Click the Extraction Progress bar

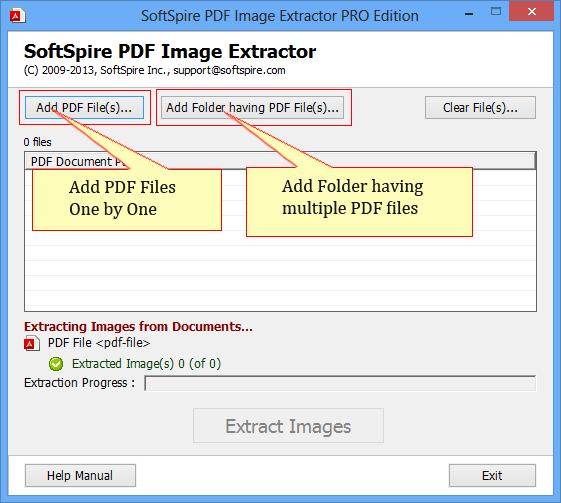pos(340,383)
